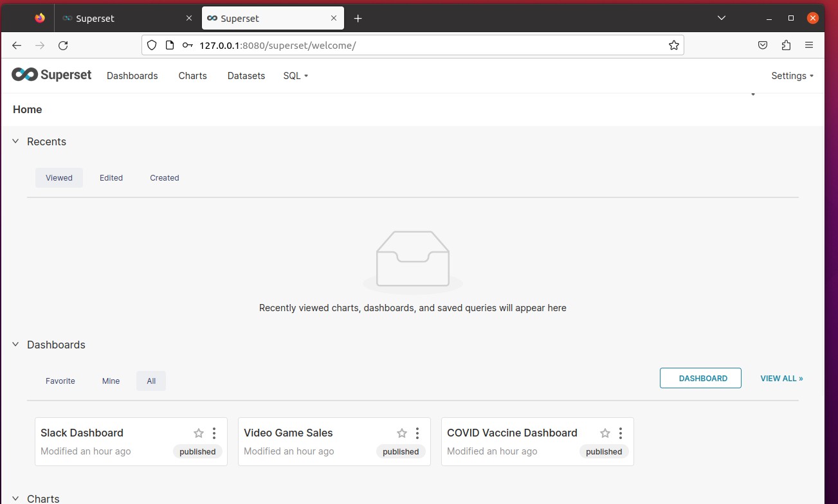This screenshot has height=504, width=838.
Task: Close the first Superset tab
Action: (189, 19)
